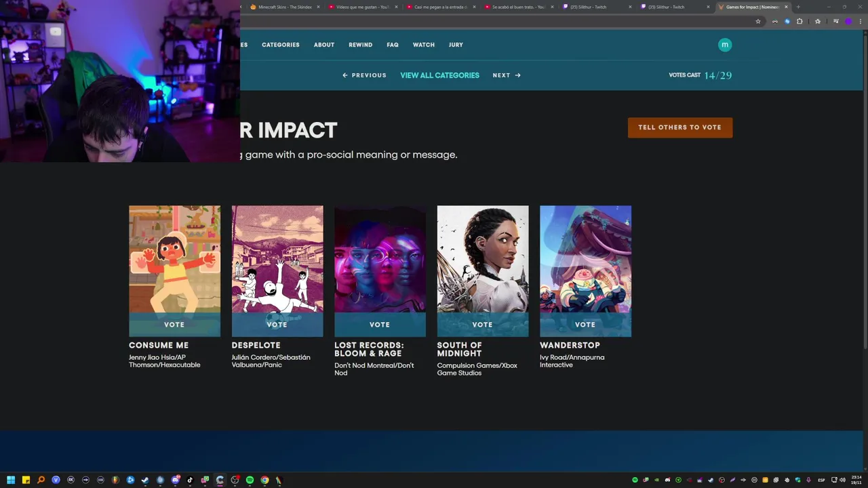Image resolution: width=868 pixels, height=488 pixels.
Task: Vote for Wanderstop
Action: click(585, 325)
